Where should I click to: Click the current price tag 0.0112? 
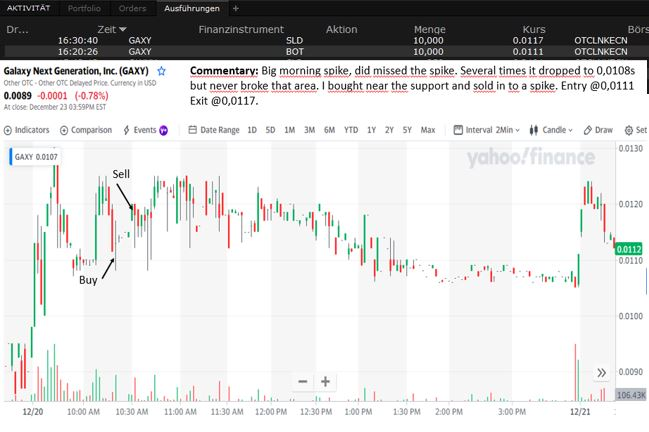pos(629,249)
